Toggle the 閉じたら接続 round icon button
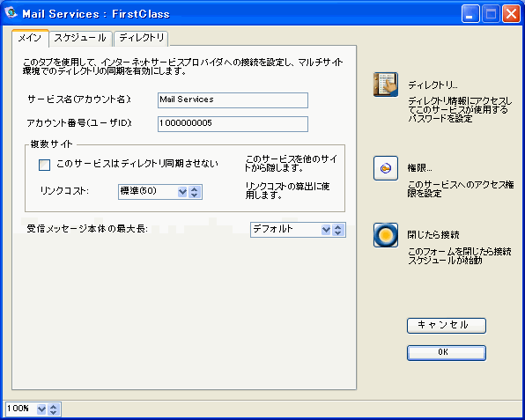This screenshot has height=420, width=525. 386,235
